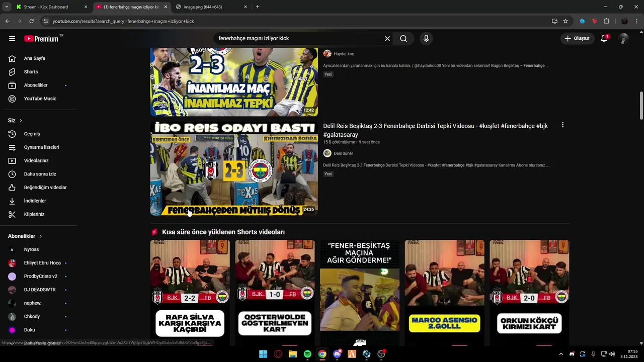Click the magnifier search button
Viewport: 644px width, 362px height.
404,39
